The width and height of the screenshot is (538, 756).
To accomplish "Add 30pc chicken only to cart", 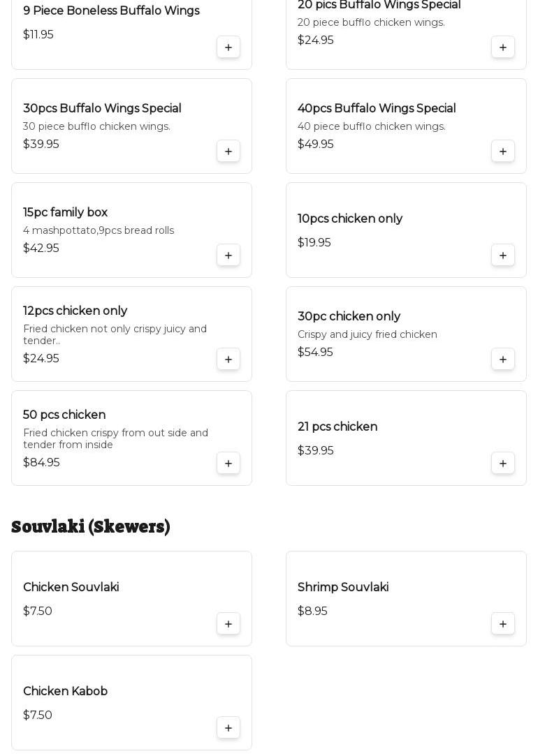I will [x=503, y=360].
